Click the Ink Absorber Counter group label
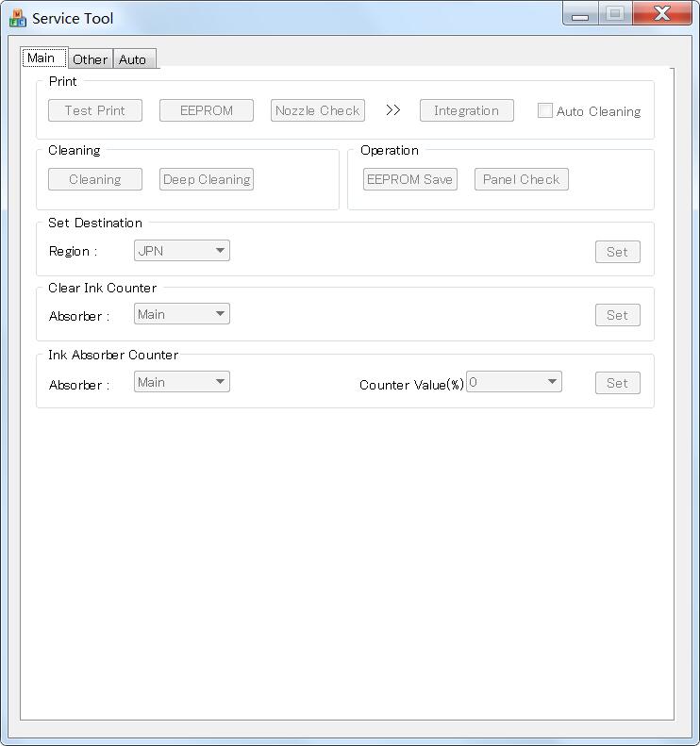The image size is (700, 746). pyautogui.click(x=113, y=355)
